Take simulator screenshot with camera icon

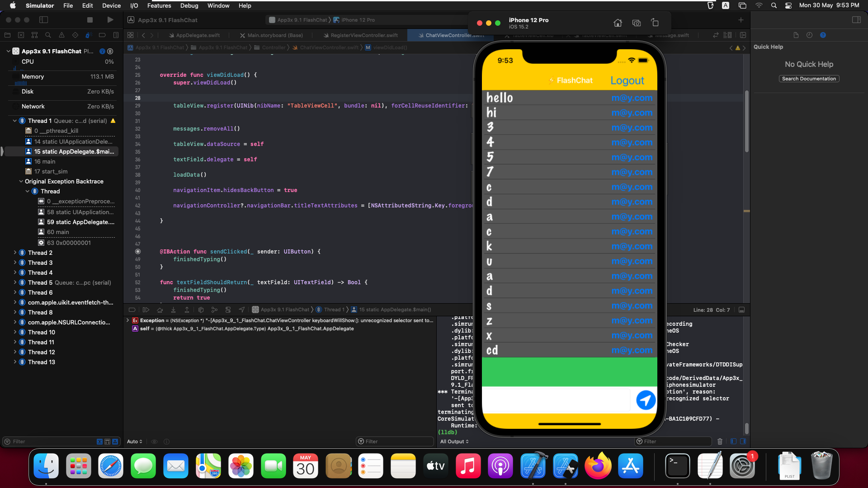[x=637, y=23]
